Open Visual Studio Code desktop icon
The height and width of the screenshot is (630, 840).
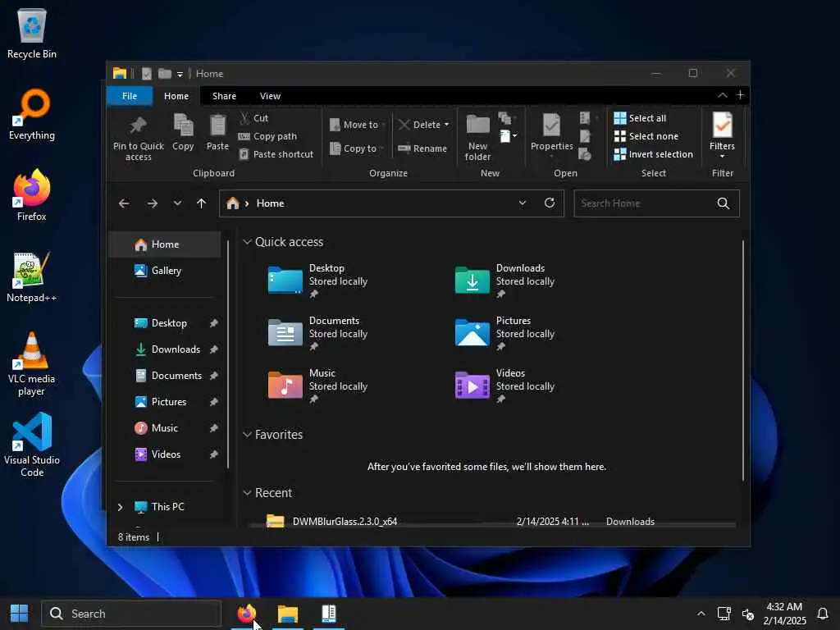32,445
